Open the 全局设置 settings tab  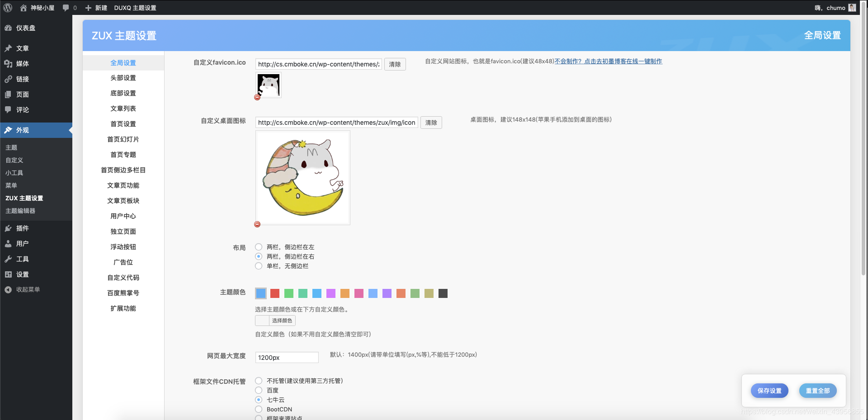tap(123, 63)
